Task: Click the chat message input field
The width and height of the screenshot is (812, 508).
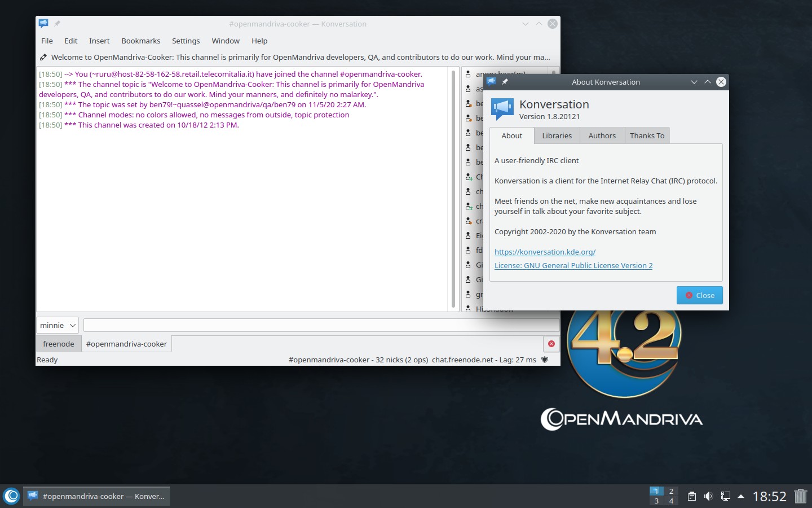Action: (321, 325)
